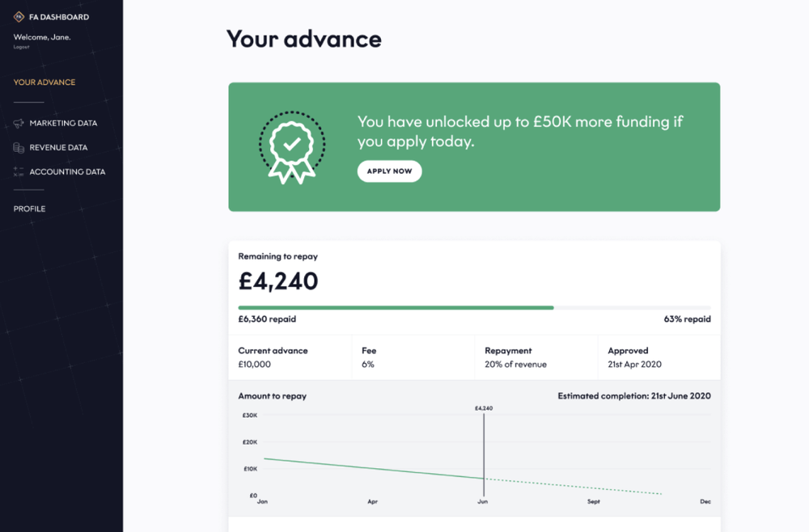Click the dotted projected repayment line
809x532 pixels.
click(573, 486)
